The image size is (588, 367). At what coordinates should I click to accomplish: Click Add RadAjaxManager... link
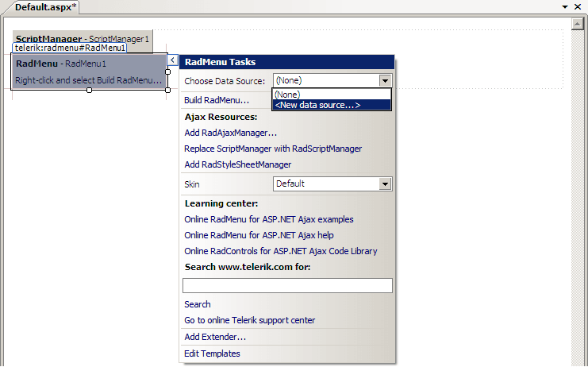[x=230, y=133]
